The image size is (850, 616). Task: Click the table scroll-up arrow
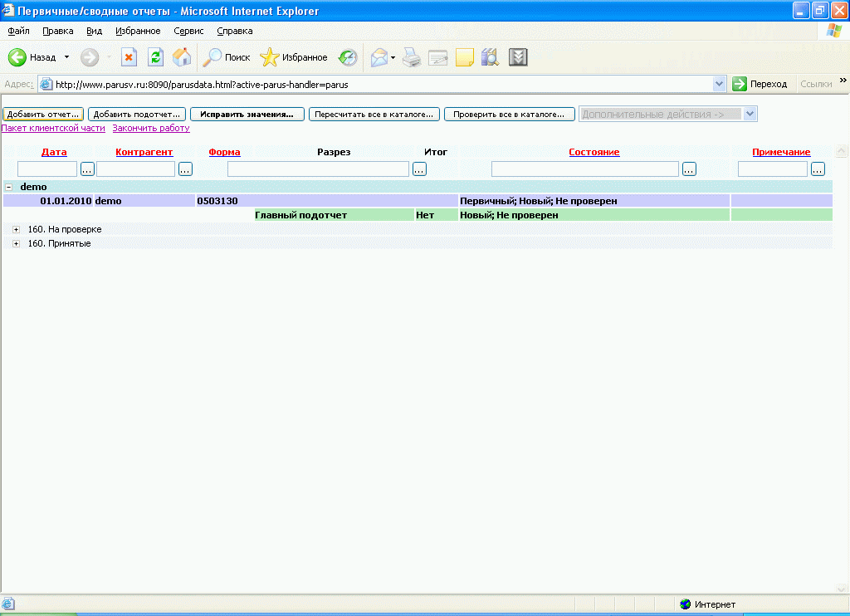[841, 151]
